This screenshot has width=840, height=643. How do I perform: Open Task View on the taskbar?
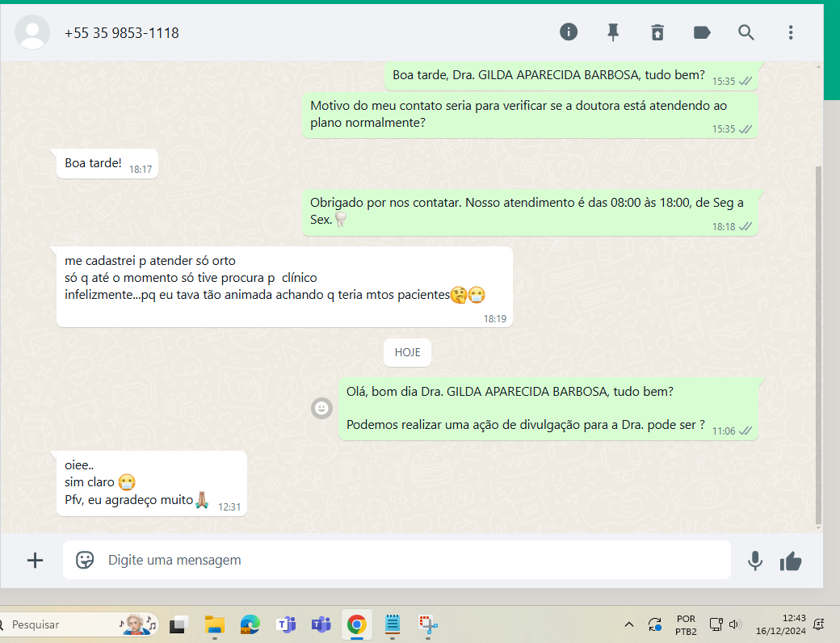[x=179, y=624]
